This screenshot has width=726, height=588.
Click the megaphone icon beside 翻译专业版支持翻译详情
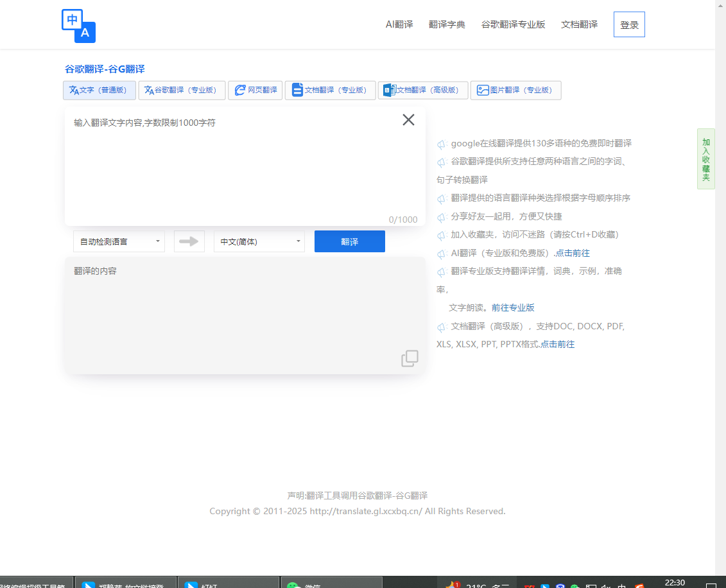click(442, 272)
